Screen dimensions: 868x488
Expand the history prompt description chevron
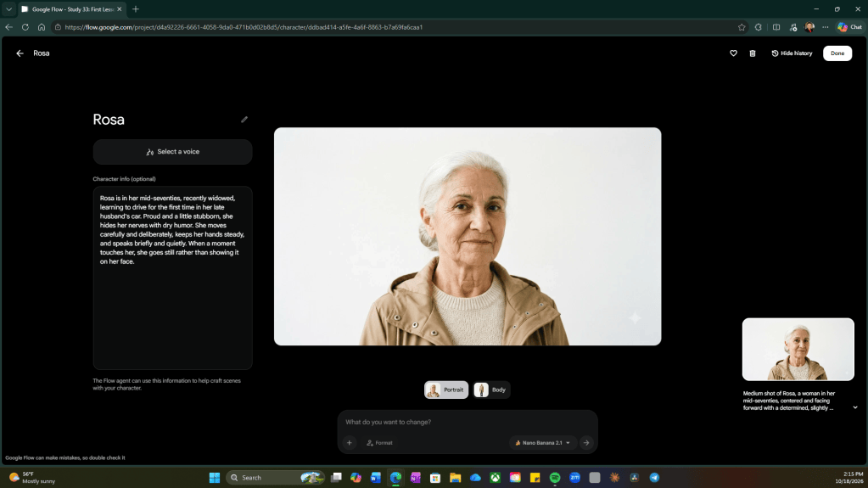[855, 407]
